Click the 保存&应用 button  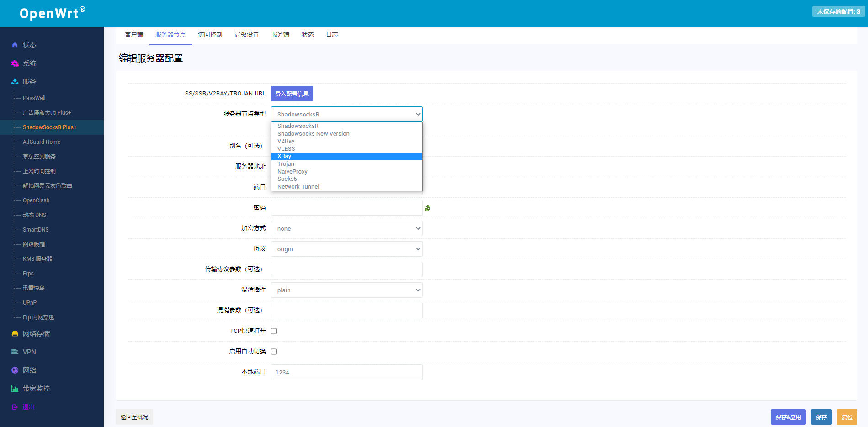click(788, 417)
